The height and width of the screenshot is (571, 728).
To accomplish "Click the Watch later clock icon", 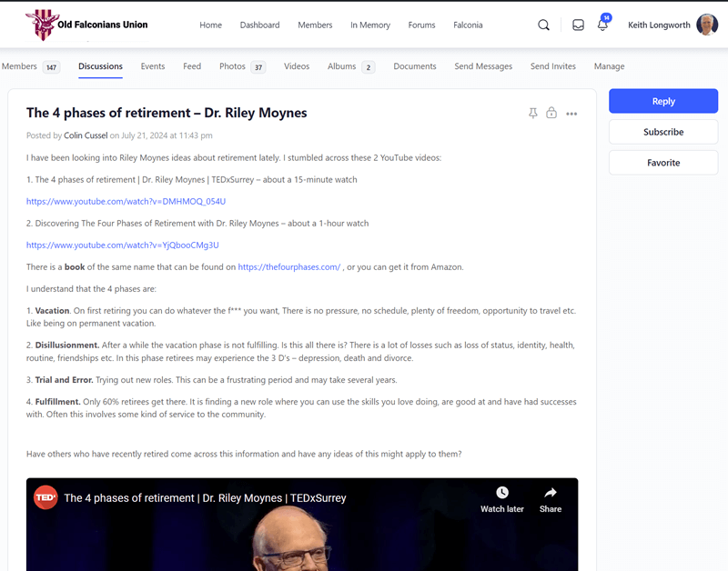I will pos(502,493).
